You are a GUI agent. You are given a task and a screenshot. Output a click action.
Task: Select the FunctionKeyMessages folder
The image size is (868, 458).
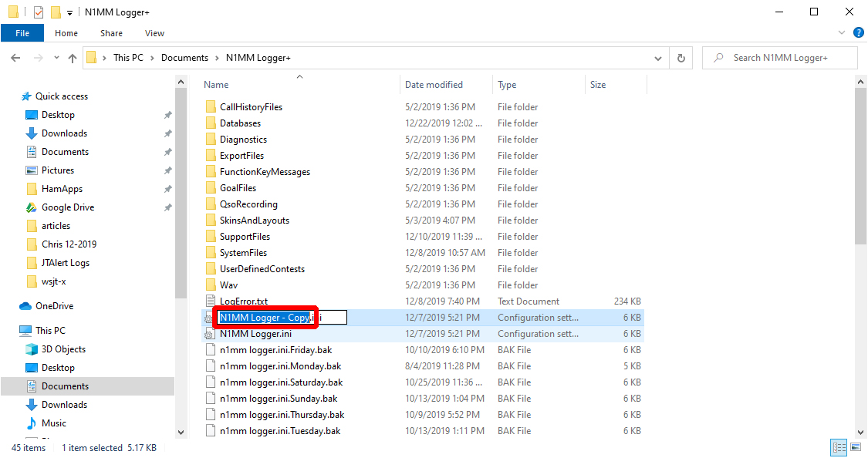click(265, 171)
